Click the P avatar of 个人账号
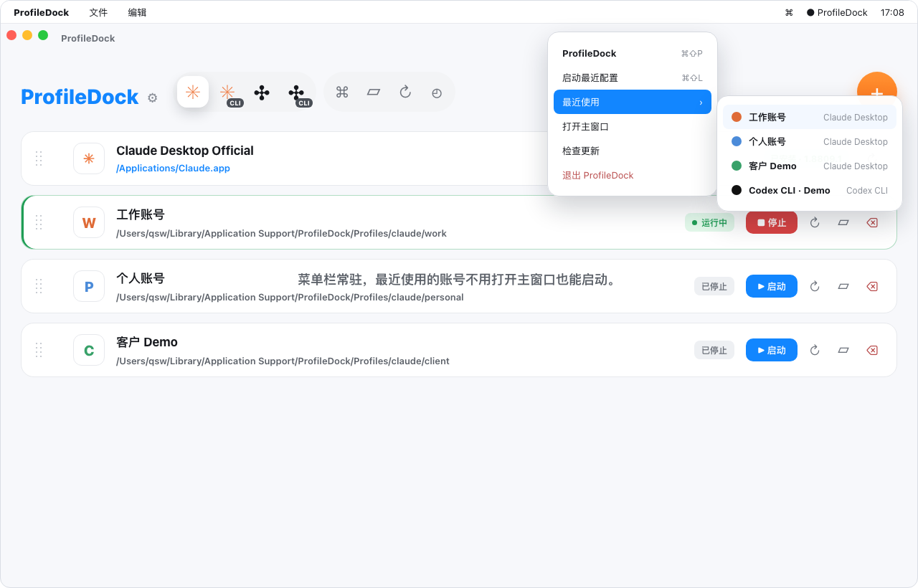Image resolution: width=918 pixels, height=588 pixels. click(89, 286)
